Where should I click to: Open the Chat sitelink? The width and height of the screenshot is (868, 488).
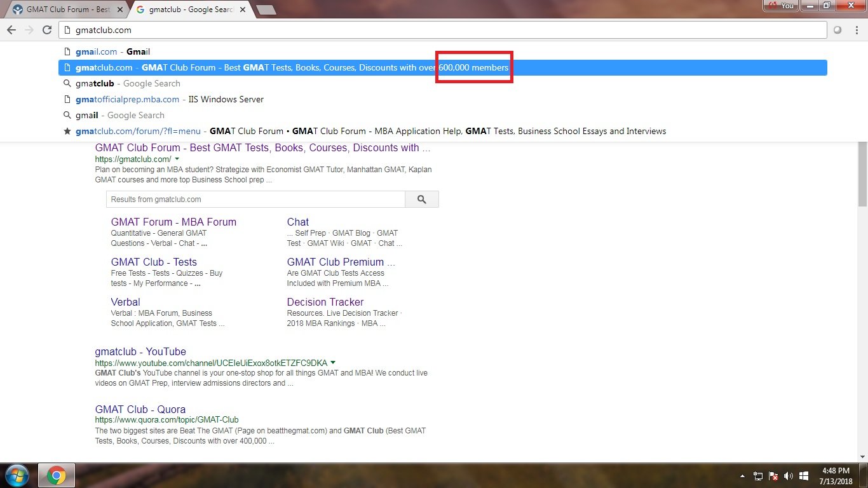(298, 222)
